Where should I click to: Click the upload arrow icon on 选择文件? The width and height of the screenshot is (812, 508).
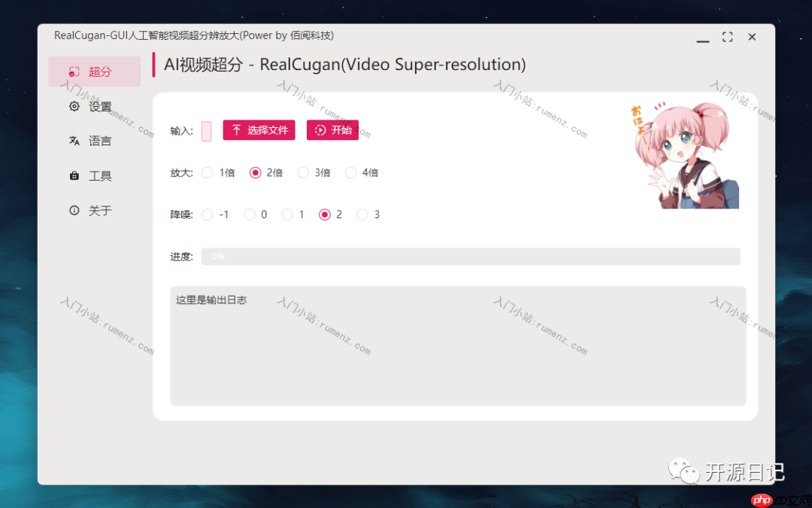pyautogui.click(x=237, y=130)
